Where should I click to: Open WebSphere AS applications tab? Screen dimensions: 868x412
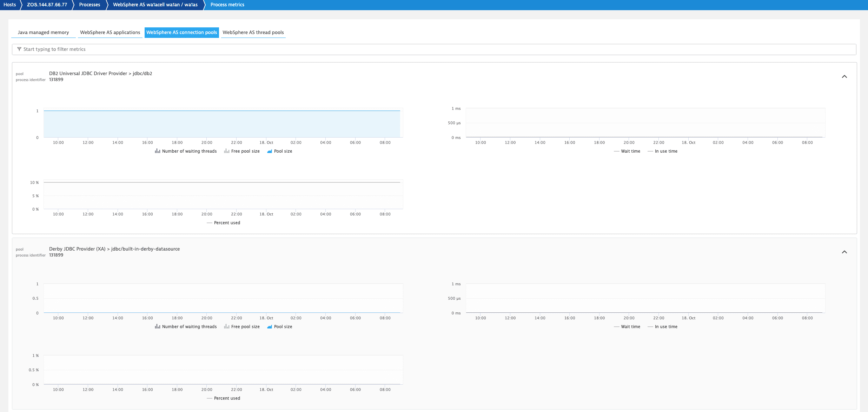click(x=110, y=32)
